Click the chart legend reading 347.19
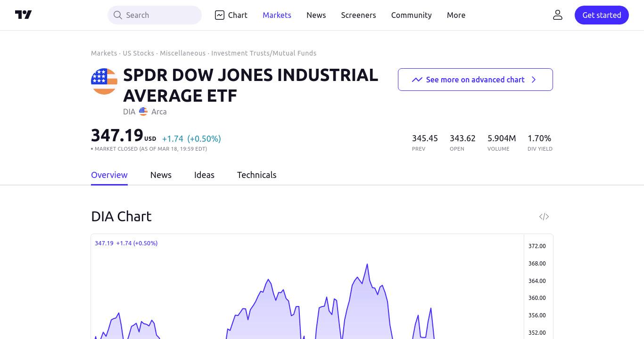644x339 pixels. tap(104, 243)
